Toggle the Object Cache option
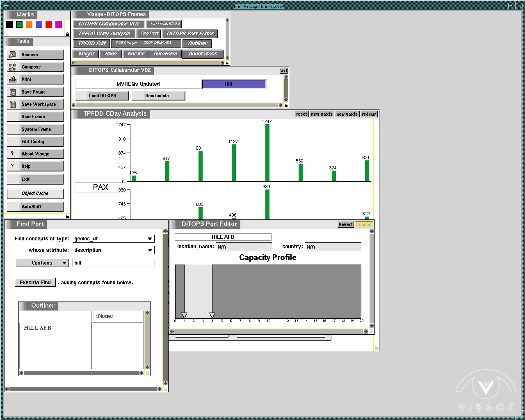The image size is (525, 420). point(35,194)
